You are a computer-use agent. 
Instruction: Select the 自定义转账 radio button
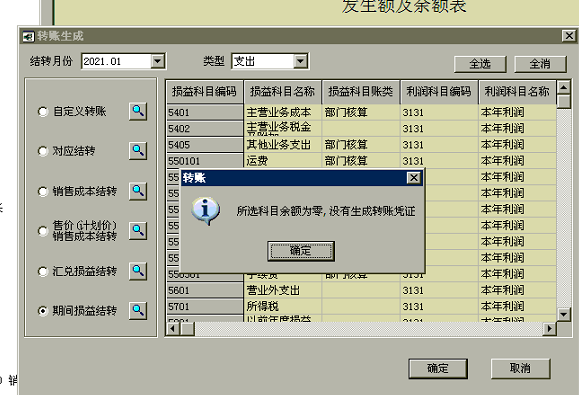click(43, 111)
